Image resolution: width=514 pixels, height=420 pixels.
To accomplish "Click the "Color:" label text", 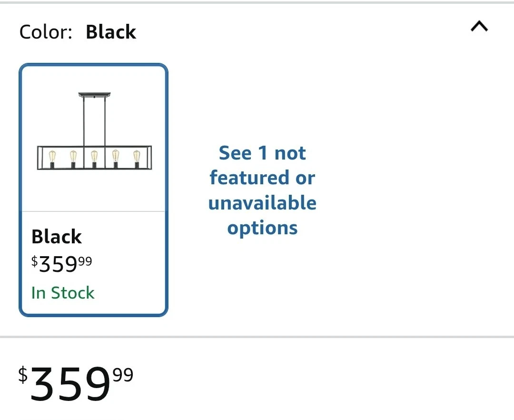I will coord(46,32).
